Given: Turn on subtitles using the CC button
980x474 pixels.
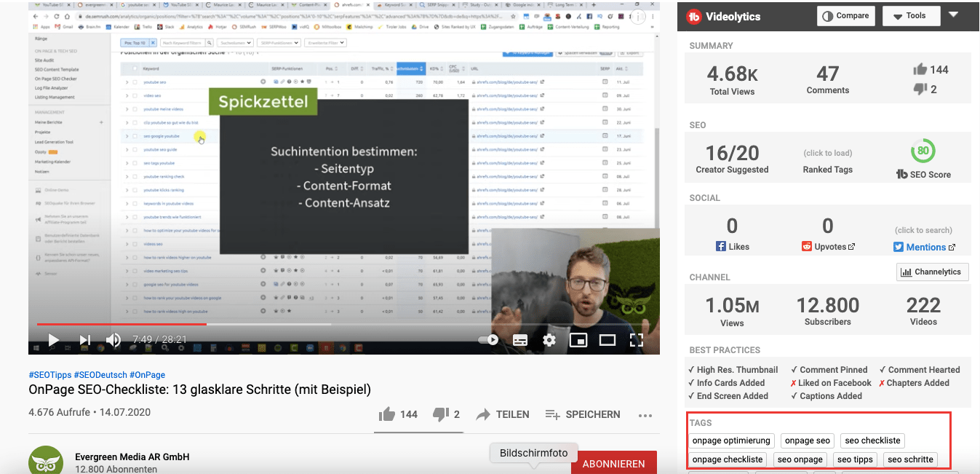Looking at the screenshot, I should pyautogui.click(x=519, y=339).
